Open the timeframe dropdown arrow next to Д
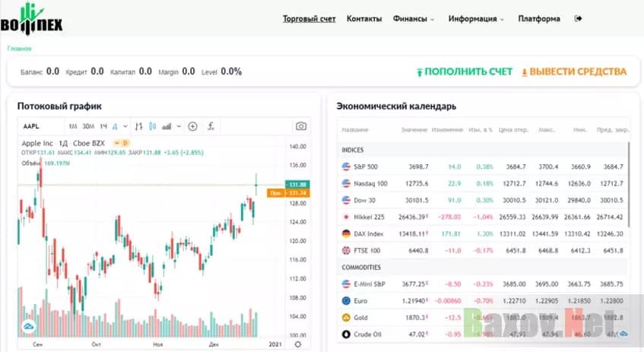Viewport: 644px width, 352px height. pyautogui.click(x=125, y=126)
